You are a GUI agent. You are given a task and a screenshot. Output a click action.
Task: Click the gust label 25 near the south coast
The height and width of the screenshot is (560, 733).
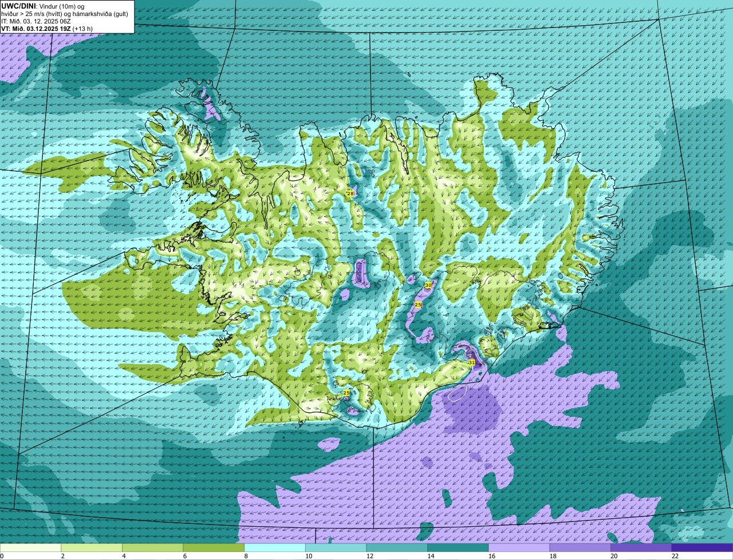[346, 393]
